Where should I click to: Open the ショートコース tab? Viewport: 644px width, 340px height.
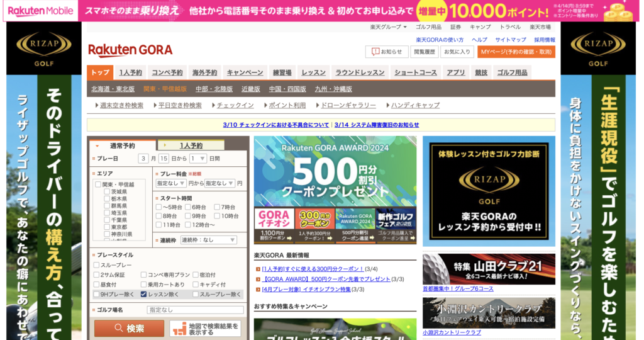[415, 72]
